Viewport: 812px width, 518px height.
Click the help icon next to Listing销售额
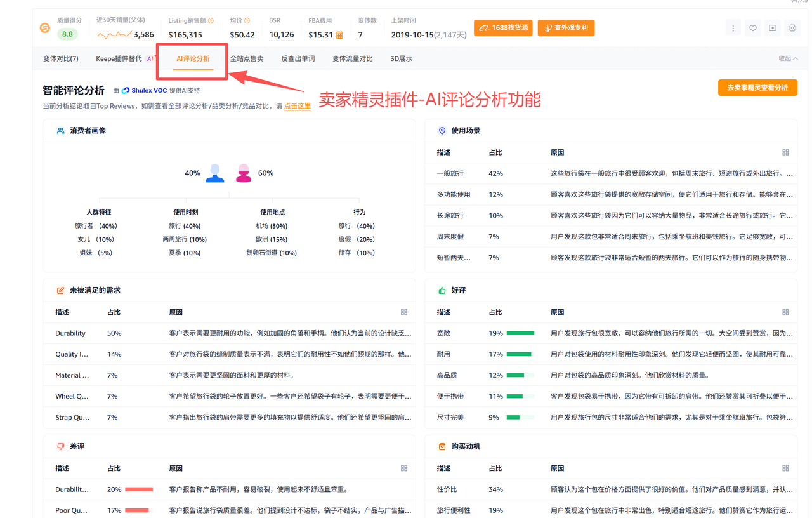(211, 21)
